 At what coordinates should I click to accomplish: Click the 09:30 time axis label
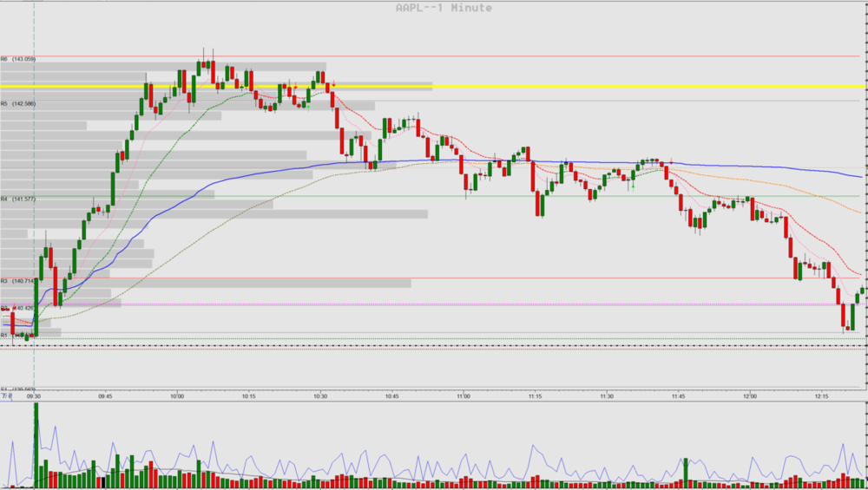(34, 395)
